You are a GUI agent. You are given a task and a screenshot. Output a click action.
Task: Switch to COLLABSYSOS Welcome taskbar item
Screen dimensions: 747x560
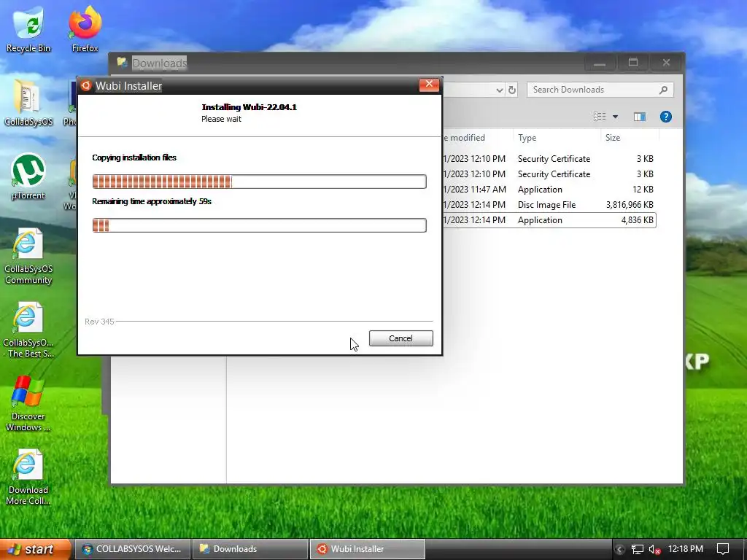pyautogui.click(x=133, y=549)
